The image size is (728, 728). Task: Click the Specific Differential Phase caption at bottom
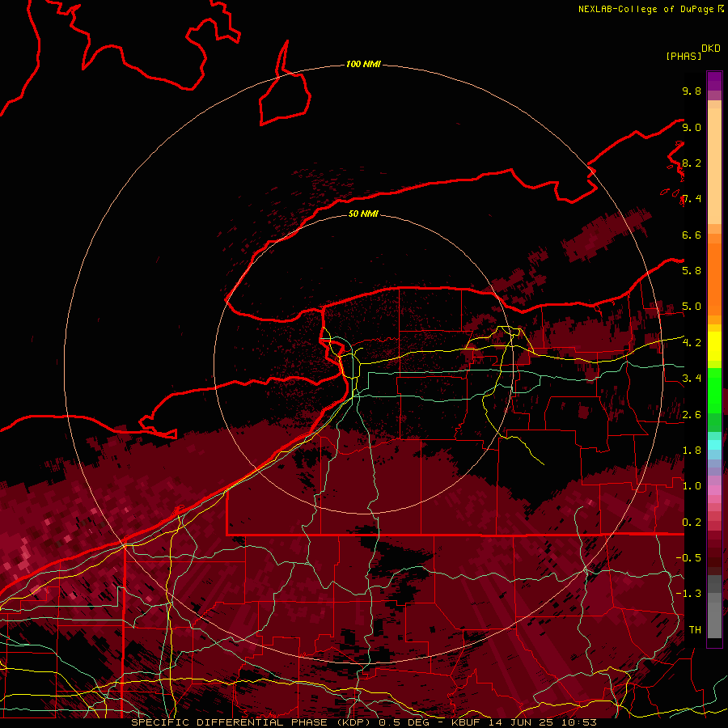363,722
